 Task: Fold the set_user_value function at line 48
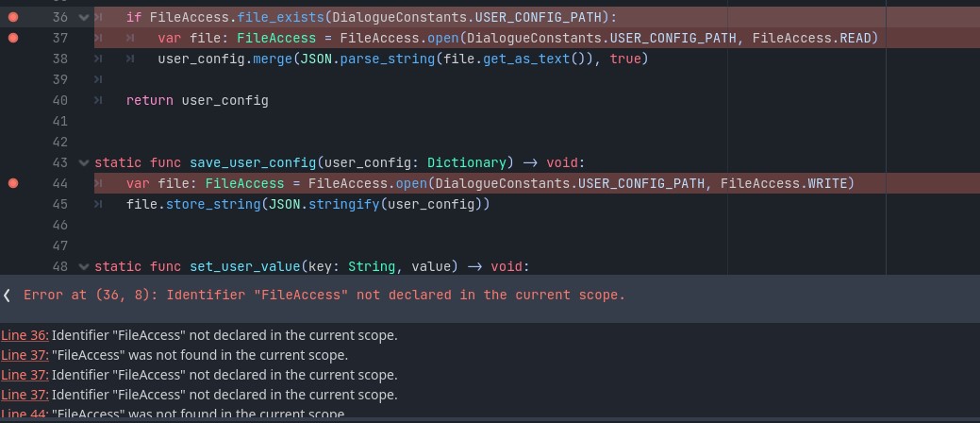pyautogui.click(x=84, y=266)
